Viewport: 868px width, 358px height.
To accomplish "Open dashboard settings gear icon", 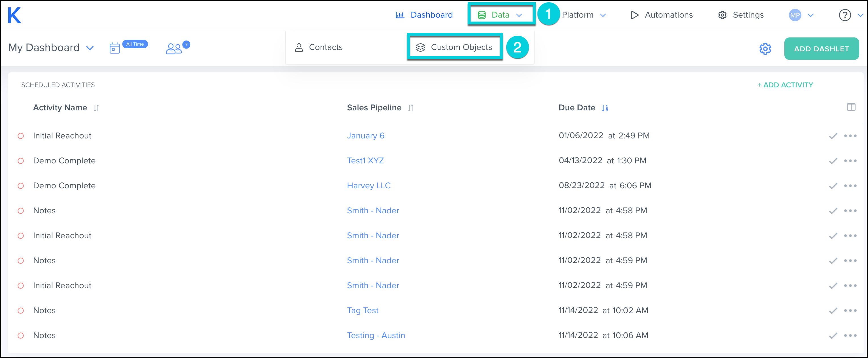I will (x=765, y=49).
